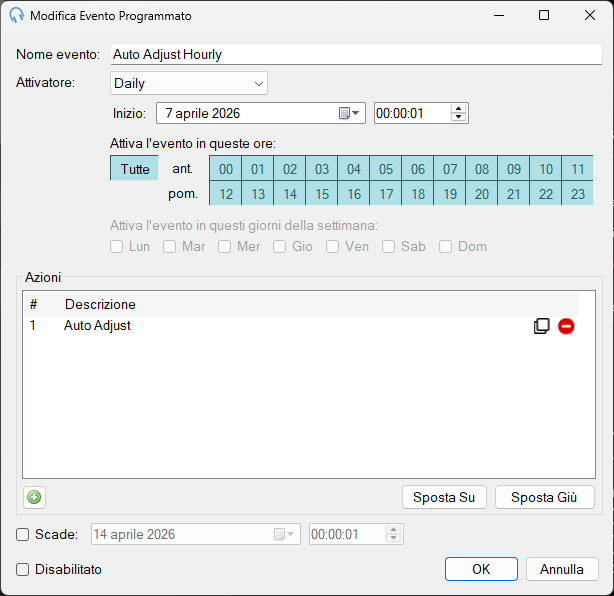The image size is (614, 596).
Task: Toggle hour 12 in the pom. row
Action: click(226, 193)
